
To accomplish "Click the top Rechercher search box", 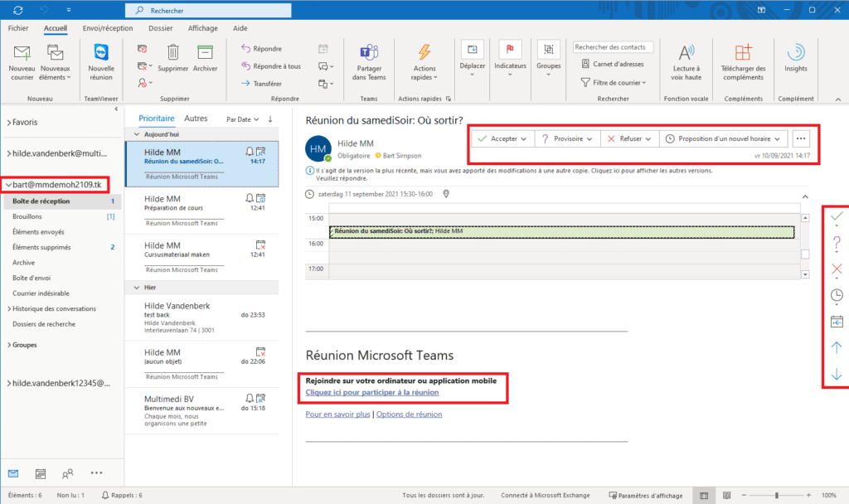I will point(208,10).
